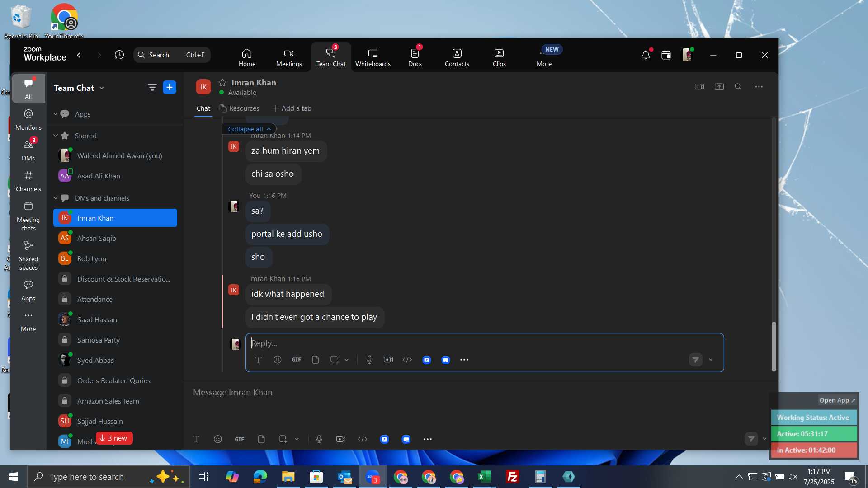Switch to the Resources tab
This screenshot has height=488, width=868.
(x=240, y=108)
